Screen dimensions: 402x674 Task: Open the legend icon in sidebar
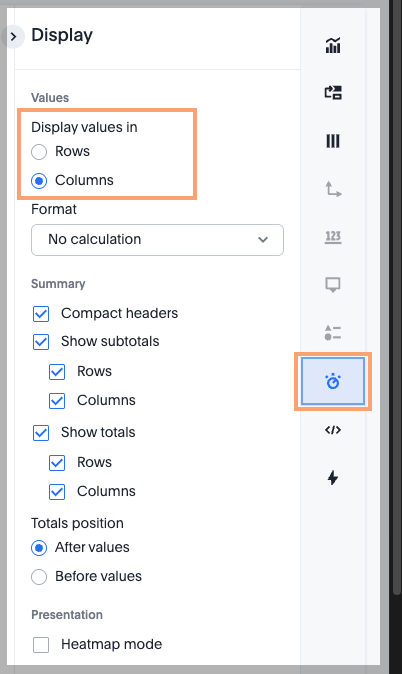(333, 333)
